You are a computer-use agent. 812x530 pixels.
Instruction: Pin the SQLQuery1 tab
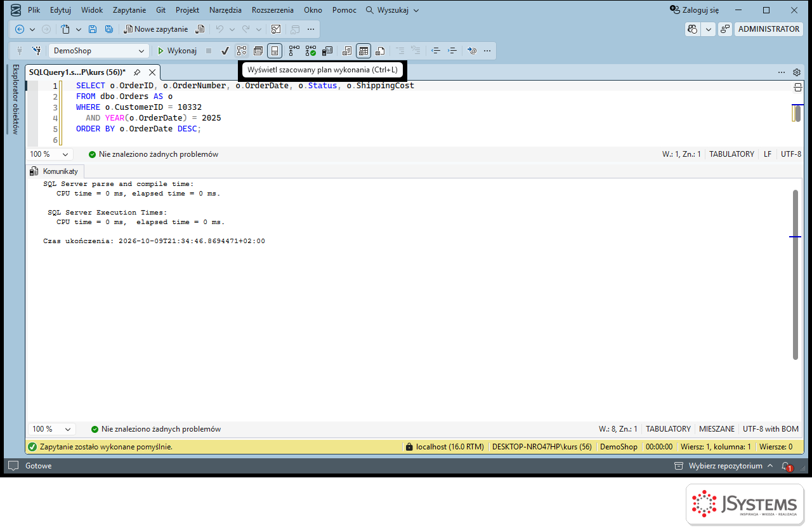[137, 72]
